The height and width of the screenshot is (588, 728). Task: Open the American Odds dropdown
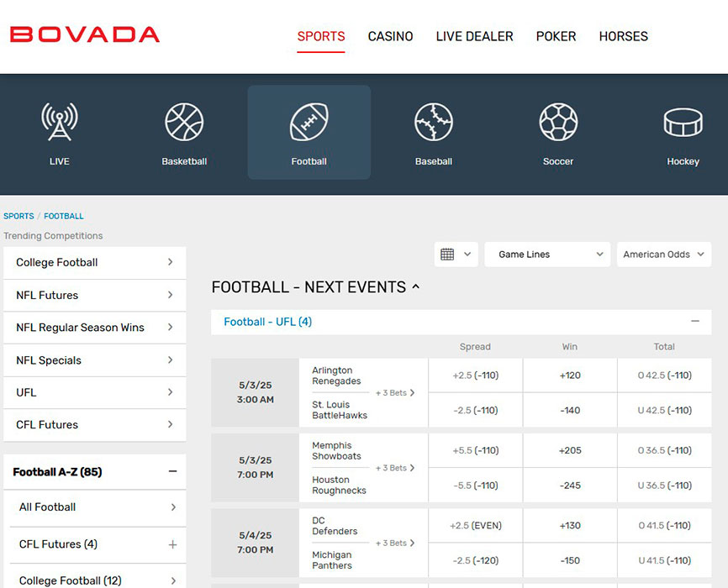coord(664,254)
